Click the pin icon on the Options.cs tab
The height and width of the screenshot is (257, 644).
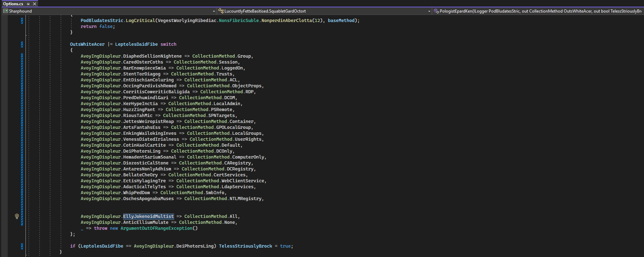[28, 4]
